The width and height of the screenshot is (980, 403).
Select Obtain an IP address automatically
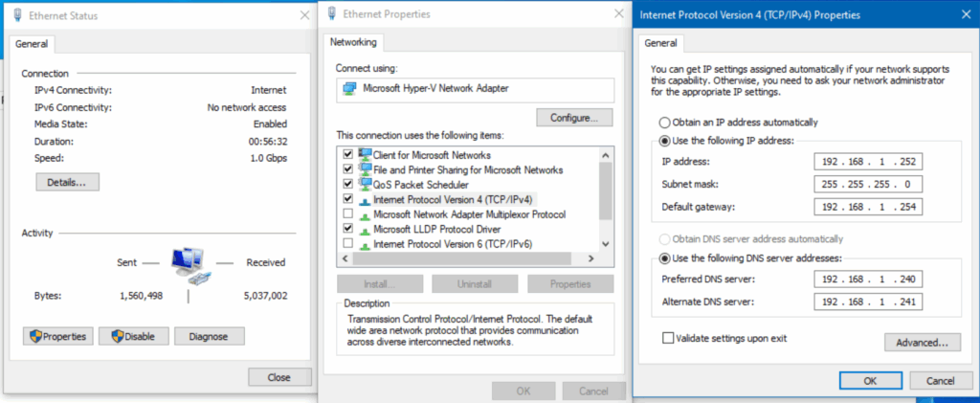point(664,123)
